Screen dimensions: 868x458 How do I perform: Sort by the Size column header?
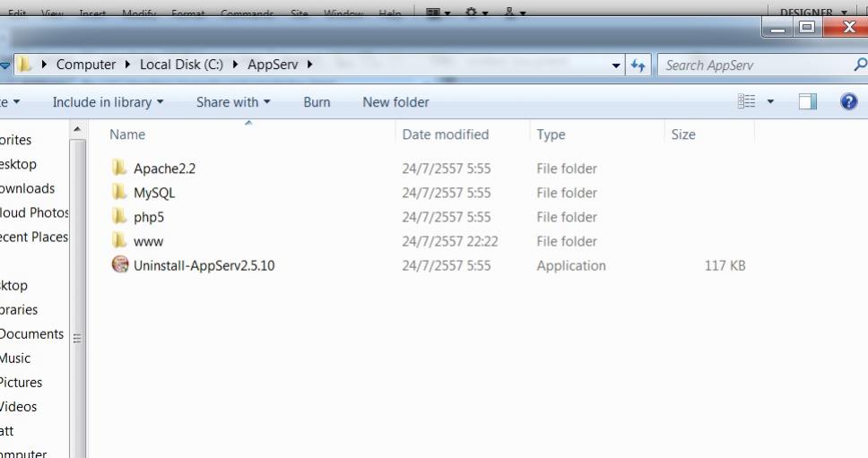[683, 134]
